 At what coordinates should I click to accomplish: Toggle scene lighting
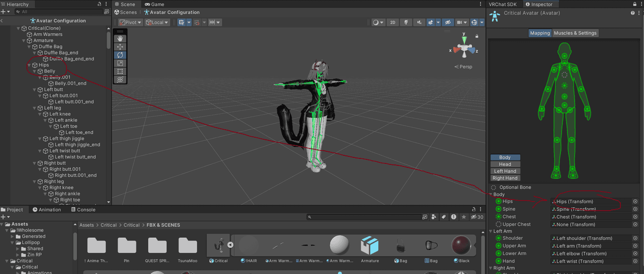[x=406, y=22]
